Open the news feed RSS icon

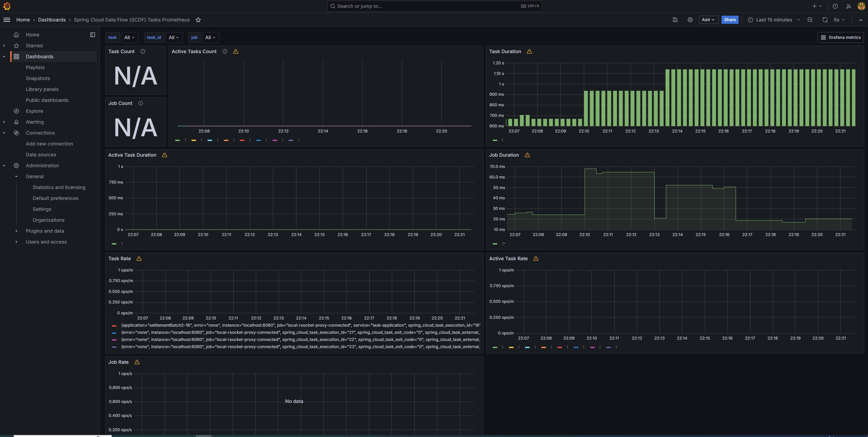(848, 6)
